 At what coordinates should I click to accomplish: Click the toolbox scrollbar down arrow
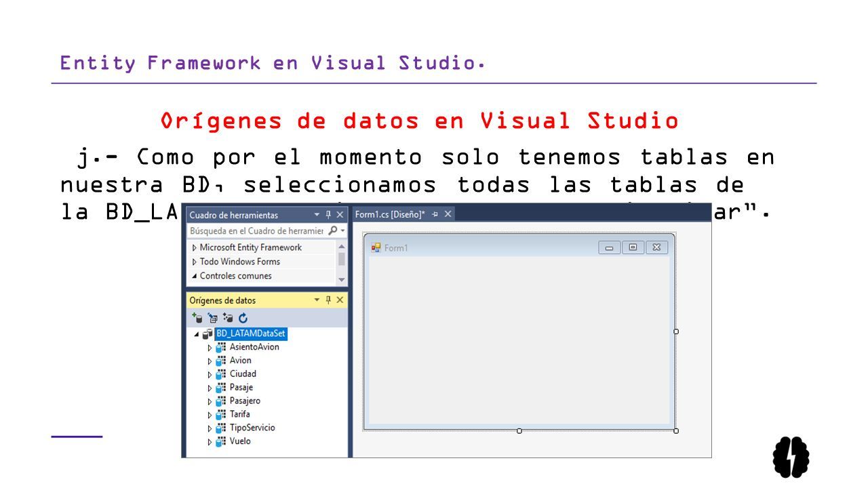tap(342, 279)
